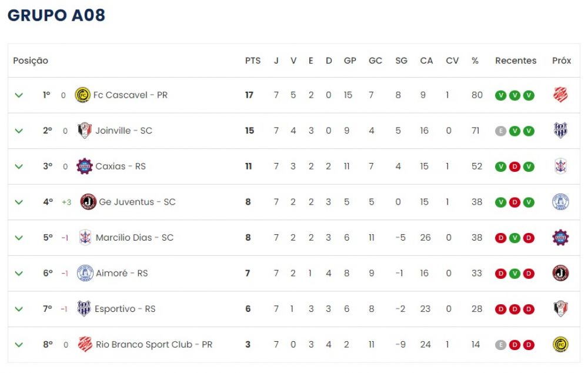Open next opponent crest in Rio Branco row
The image size is (588, 373).
(560, 345)
